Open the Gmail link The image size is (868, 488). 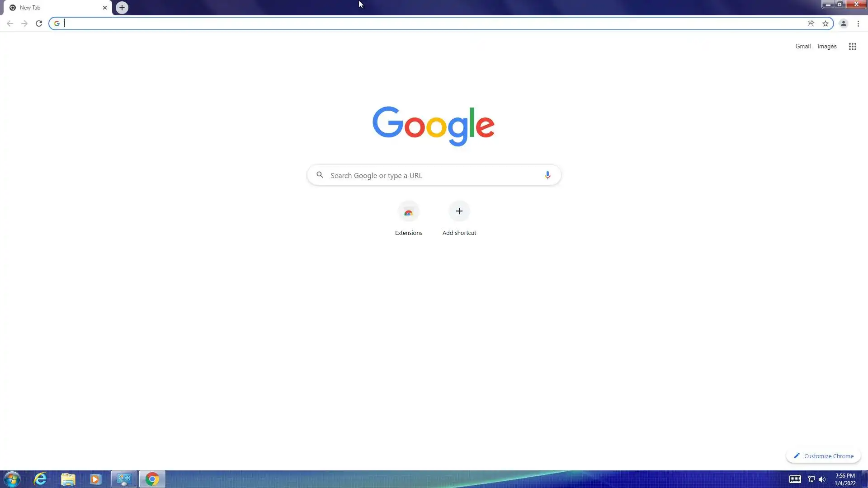coord(803,46)
